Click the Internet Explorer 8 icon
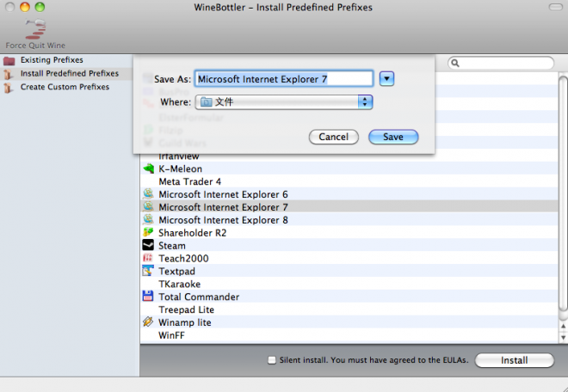 (x=149, y=220)
